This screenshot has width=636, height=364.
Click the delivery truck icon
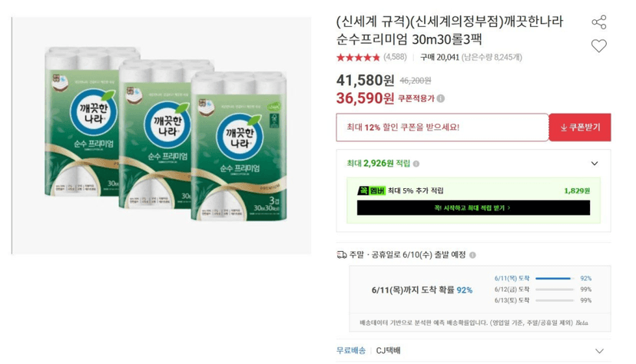(x=342, y=255)
